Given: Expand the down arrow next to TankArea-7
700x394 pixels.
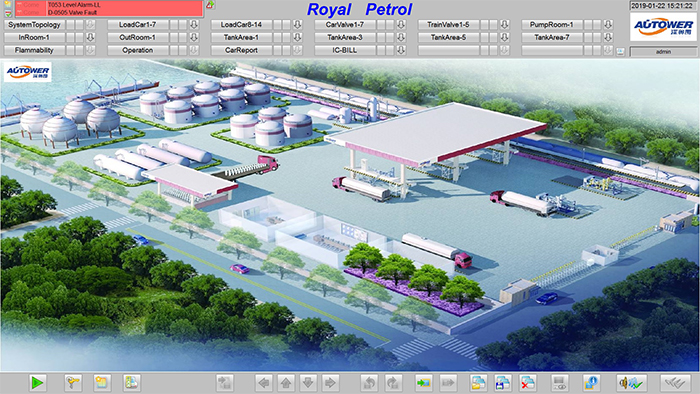Looking at the screenshot, I should point(608,37).
